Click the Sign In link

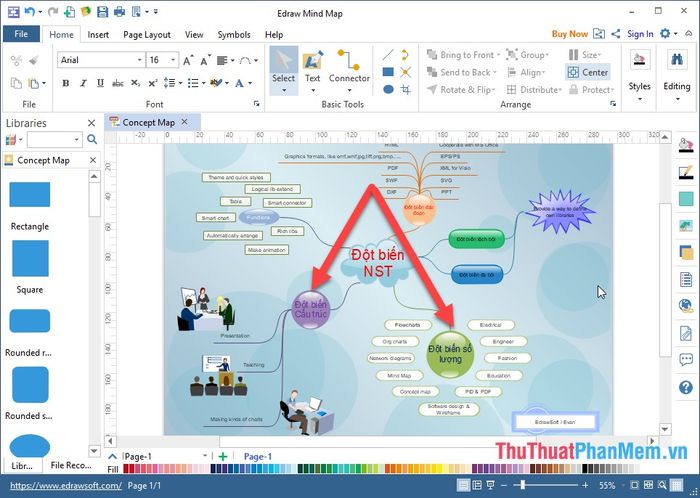(640, 34)
